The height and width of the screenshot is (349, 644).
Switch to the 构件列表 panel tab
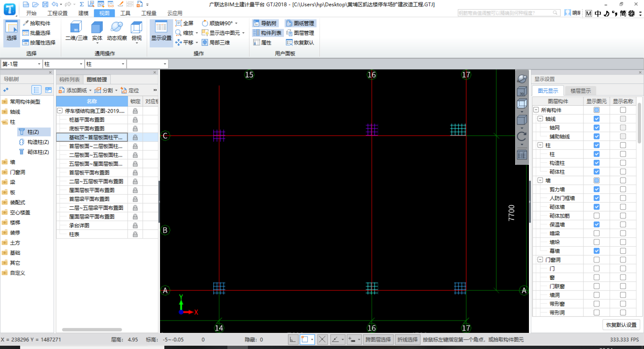[x=69, y=80]
